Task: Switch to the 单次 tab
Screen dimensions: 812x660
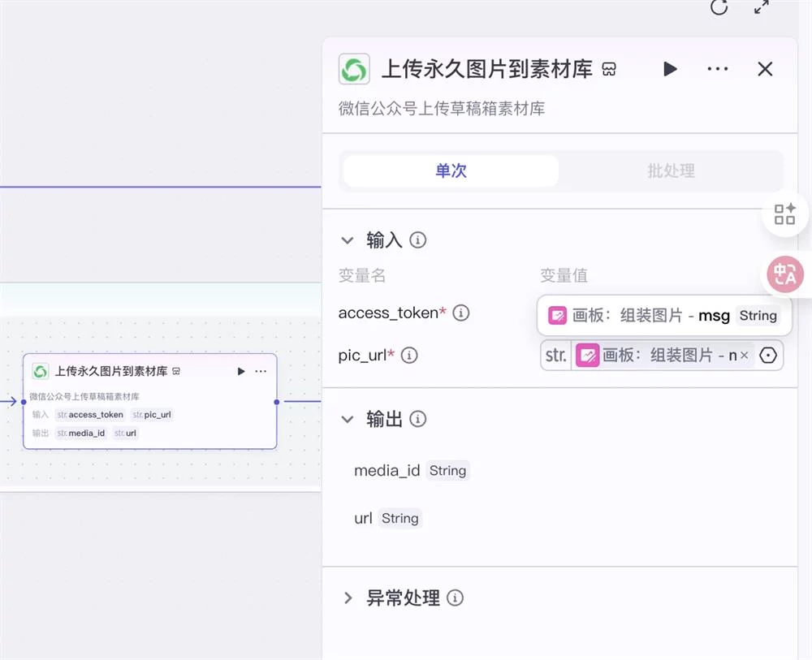Action: point(451,170)
